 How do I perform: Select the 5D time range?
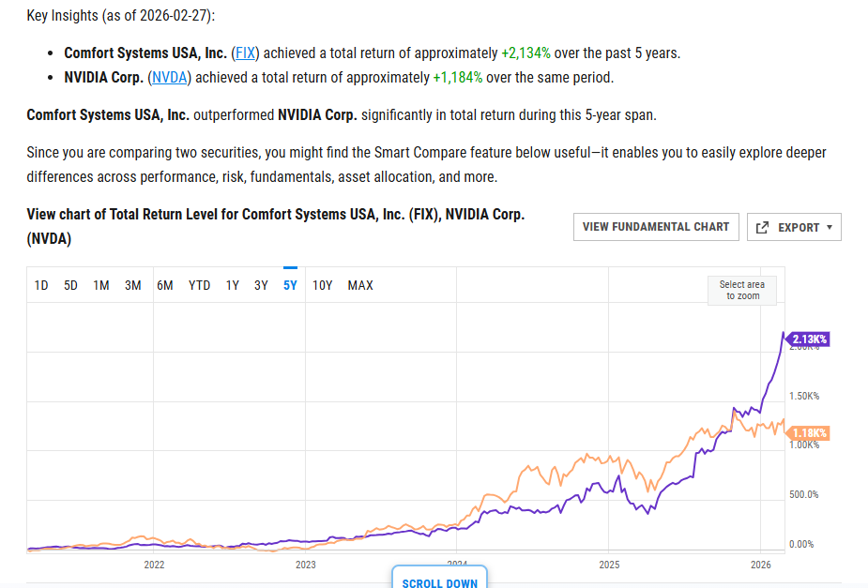click(71, 285)
